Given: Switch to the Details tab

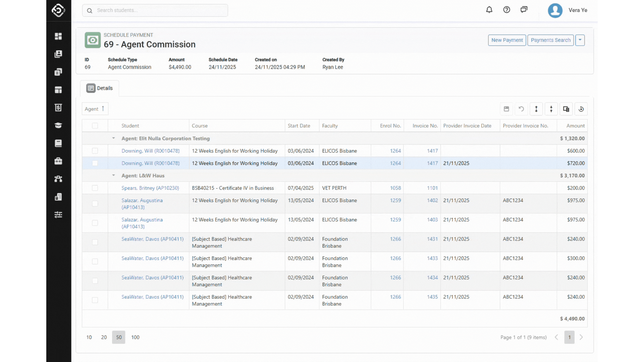Looking at the screenshot, I should [x=100, y=88].
